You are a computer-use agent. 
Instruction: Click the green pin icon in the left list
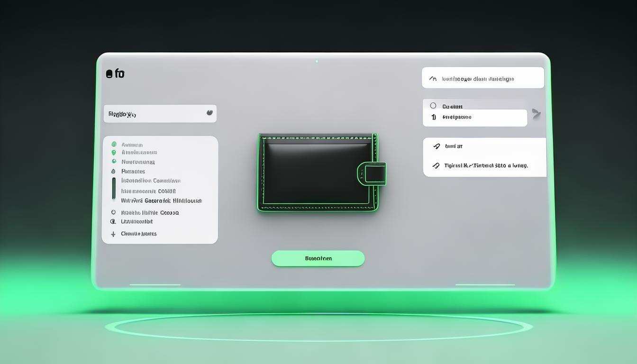click(114, 153)
